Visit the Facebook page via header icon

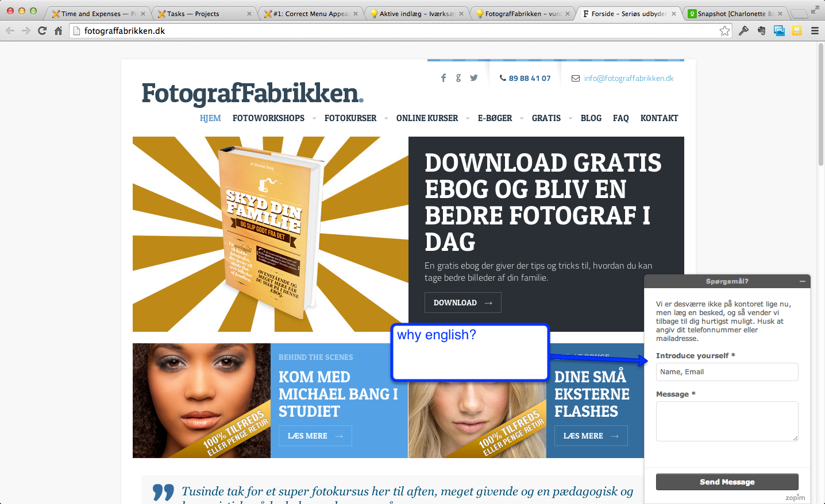(443, 78)
